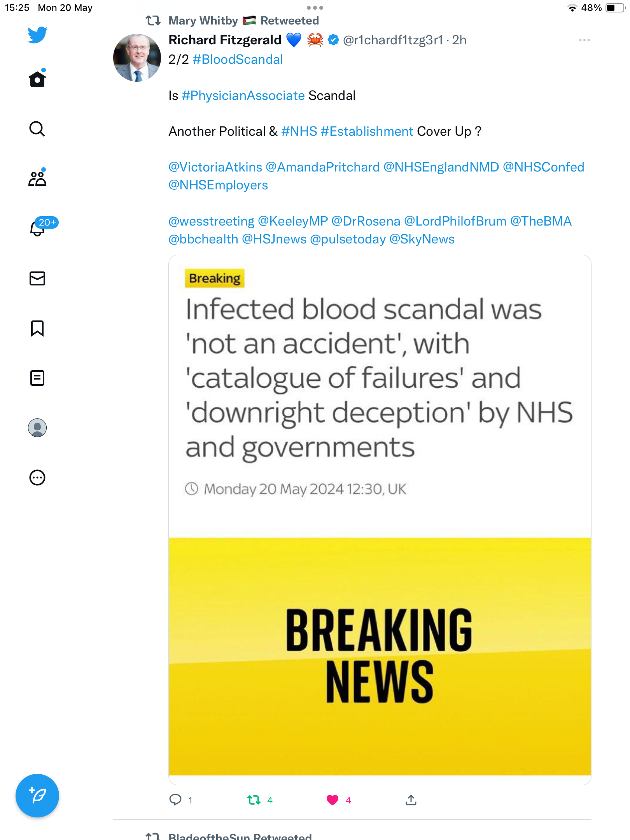Open the #BloodScandal hashtag
Screen dimensions: 630x840
click(x=238, y=59)
